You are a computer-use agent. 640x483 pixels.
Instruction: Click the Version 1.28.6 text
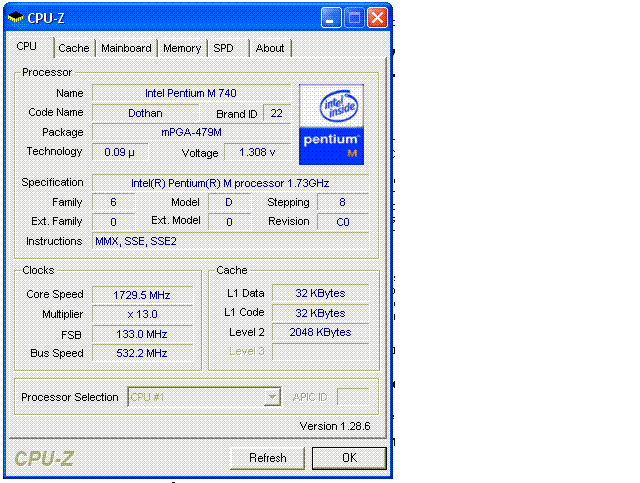(x=335, y=426)
